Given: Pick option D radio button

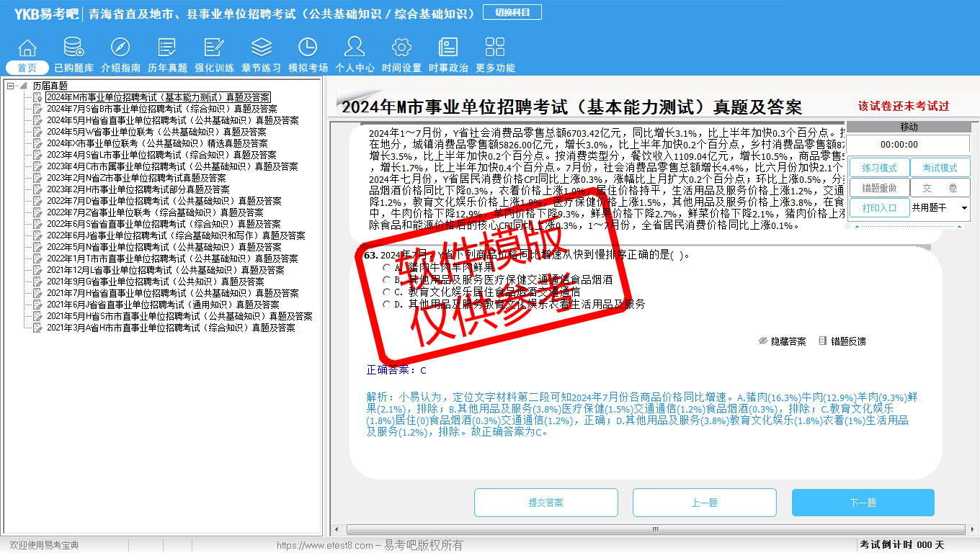Looking at the screenshot, I should [x=388, y=305].
